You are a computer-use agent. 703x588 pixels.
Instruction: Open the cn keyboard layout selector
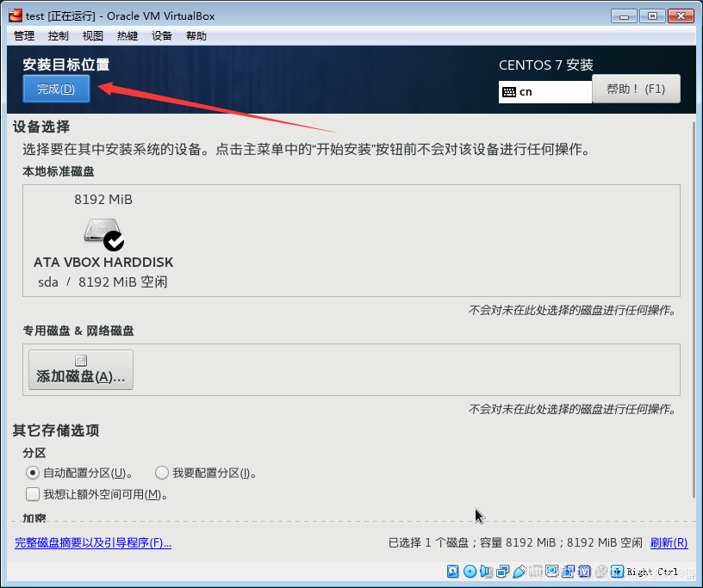pyautogui.click(x=544, y=92)
